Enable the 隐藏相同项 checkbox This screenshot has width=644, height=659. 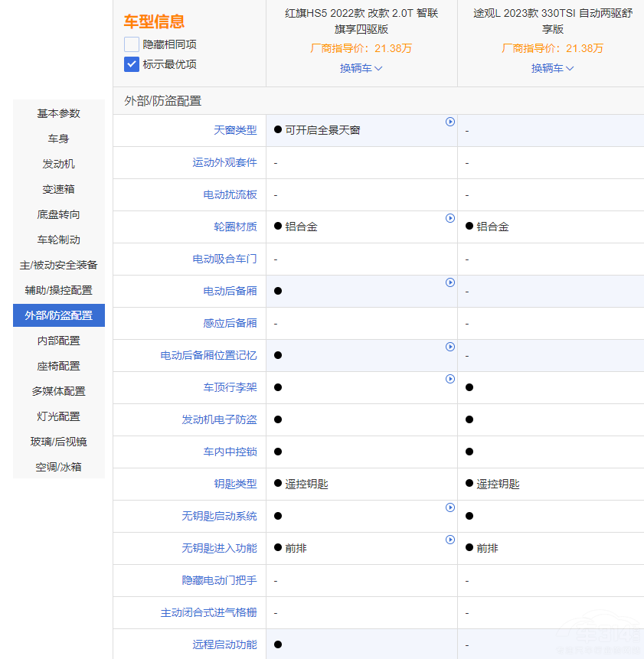point(132,44)
